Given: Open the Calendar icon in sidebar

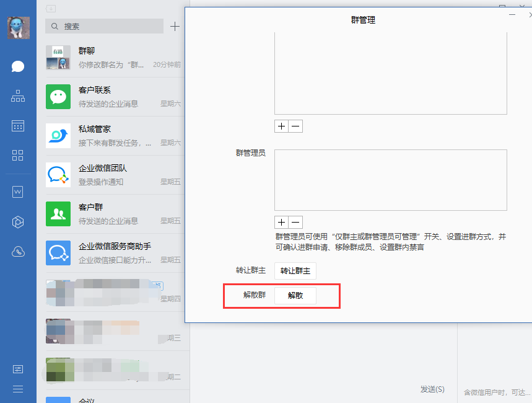Looking at the screenshot, I should click(18, 126).
